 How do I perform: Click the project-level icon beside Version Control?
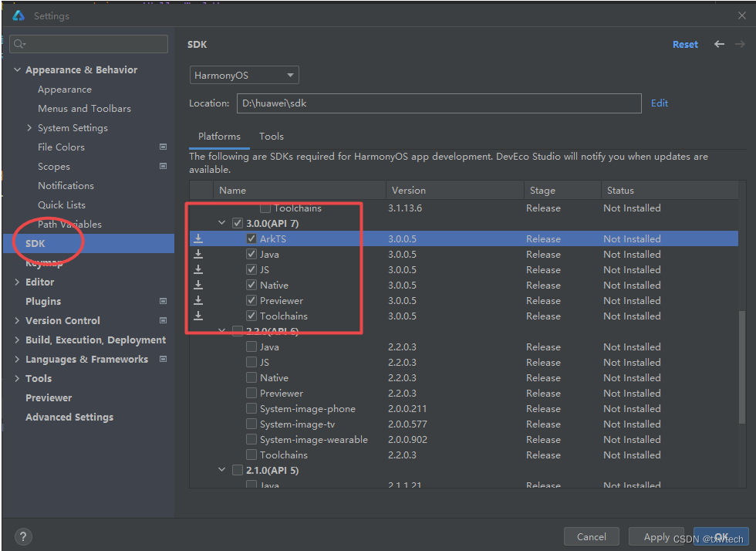(x=163, y=320)
